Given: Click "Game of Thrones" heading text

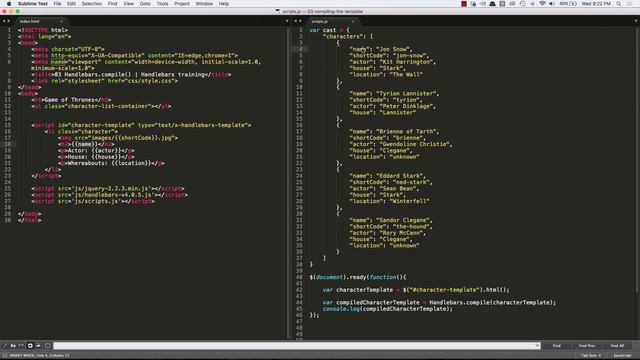Looking at the screenshot, I should (69, 100).
